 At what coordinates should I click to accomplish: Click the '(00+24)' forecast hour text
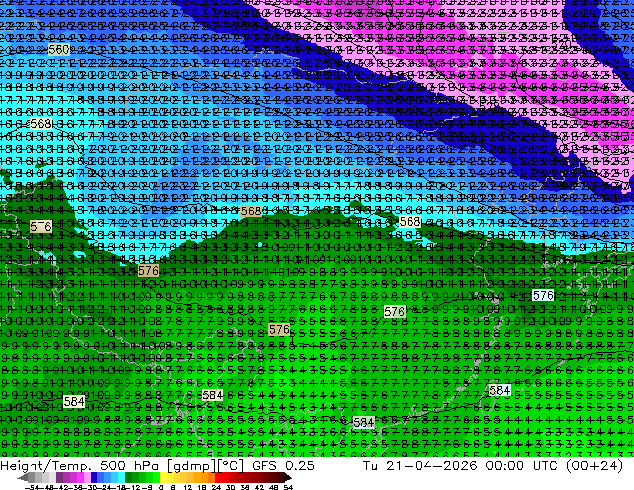594,466
